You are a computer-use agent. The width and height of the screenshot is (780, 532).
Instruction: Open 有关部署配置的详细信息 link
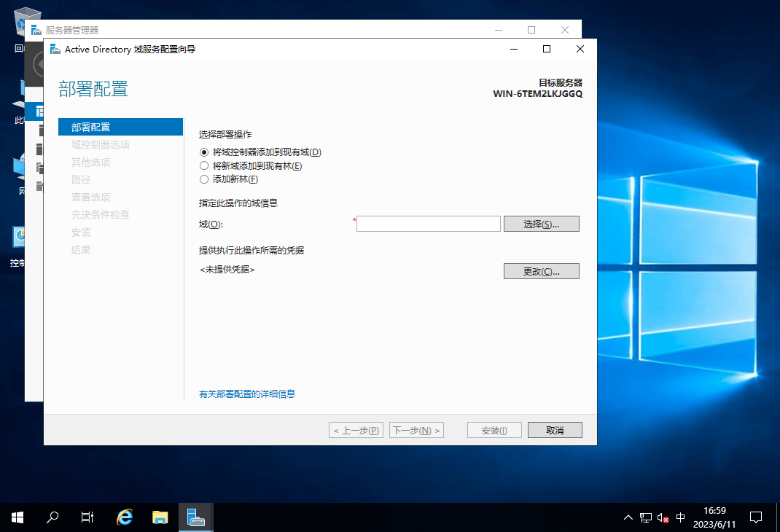(247, 394)
